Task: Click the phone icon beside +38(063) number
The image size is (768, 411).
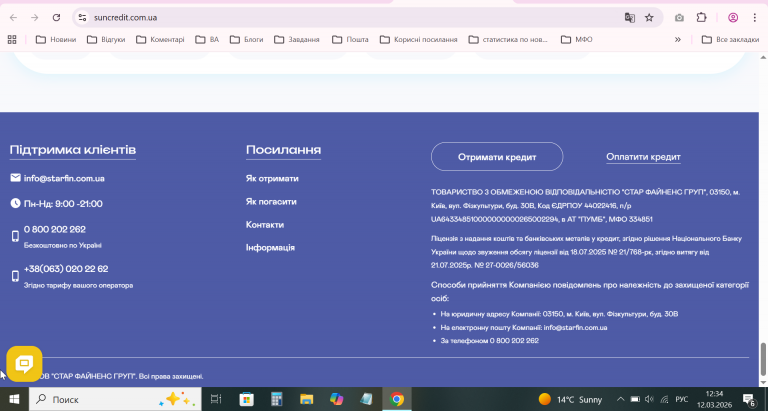Action: coord(15,276)
